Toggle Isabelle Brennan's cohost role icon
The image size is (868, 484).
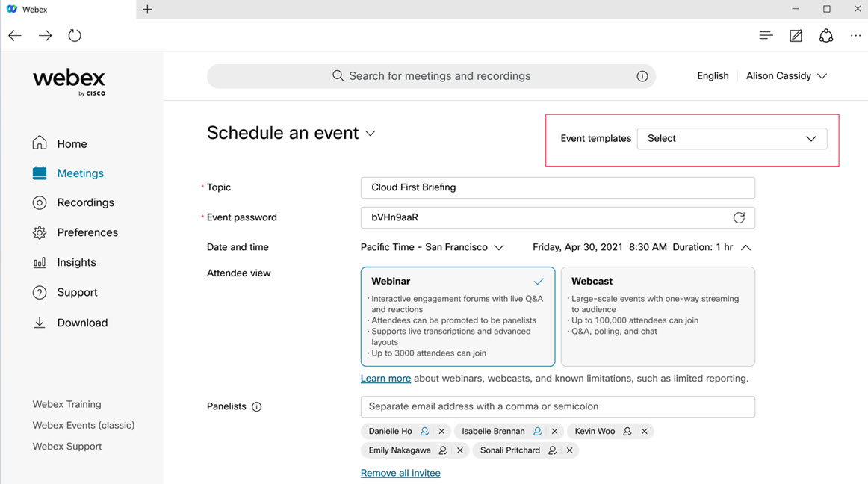click(x=536, y=431)
